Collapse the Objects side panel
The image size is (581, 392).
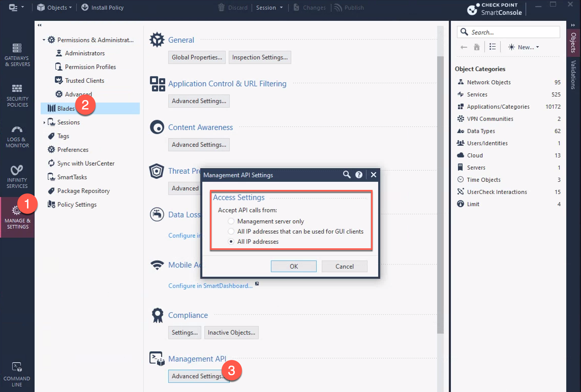(x=573, y=25)
